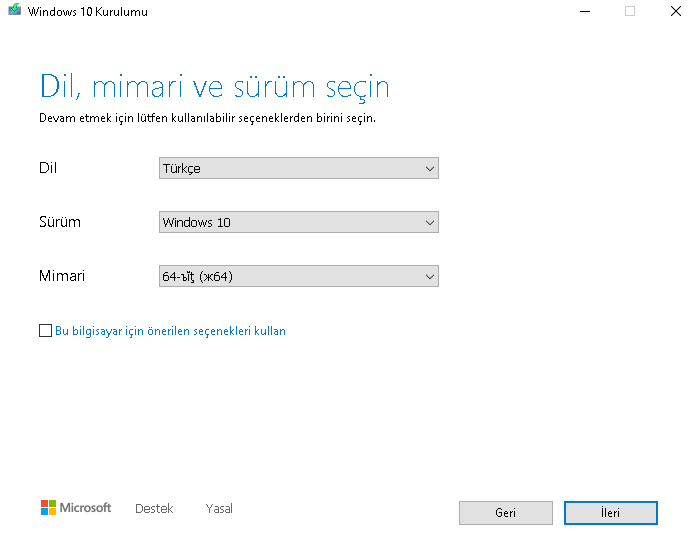
Task: Click the İleri button
Action: [611, 513]
